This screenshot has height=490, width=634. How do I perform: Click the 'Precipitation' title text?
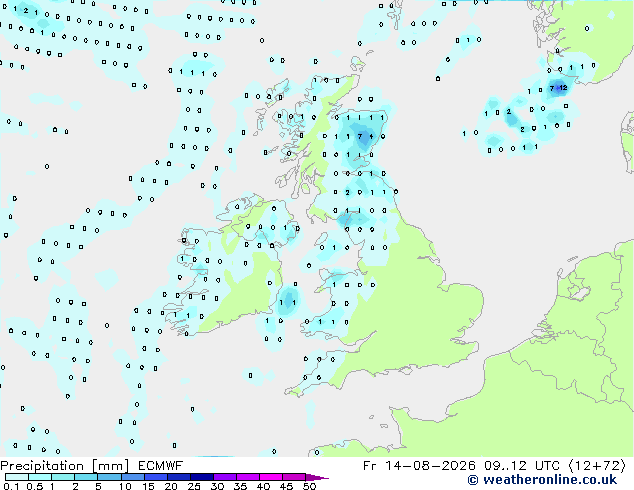pos(42,466)
